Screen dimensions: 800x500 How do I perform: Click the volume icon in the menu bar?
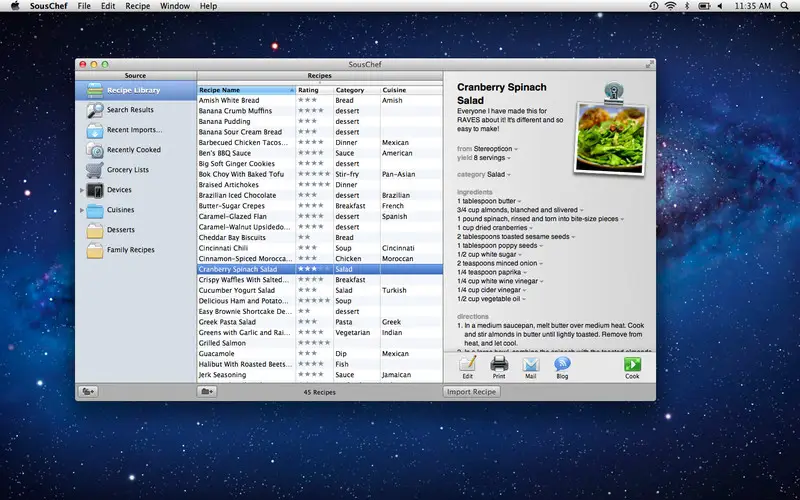(720, 6)
